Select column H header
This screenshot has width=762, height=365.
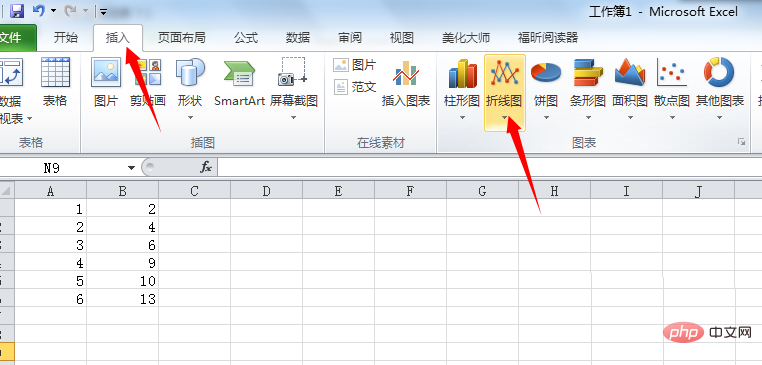554,191
